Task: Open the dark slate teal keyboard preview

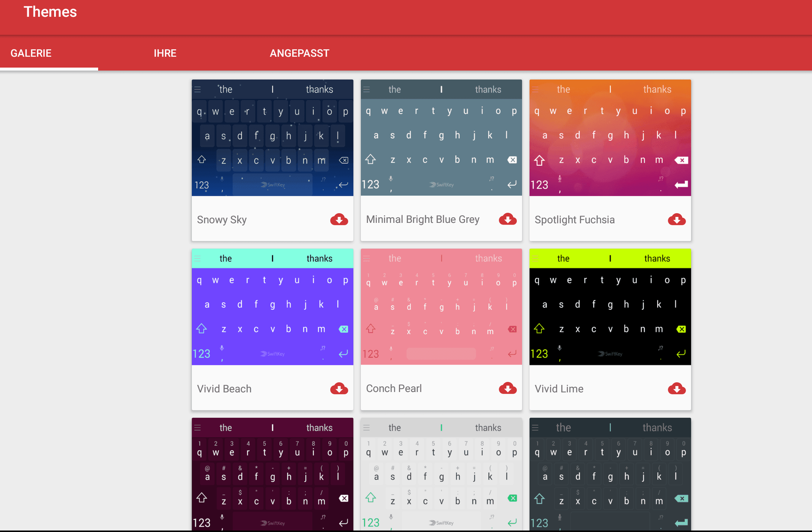Action: [x=610, y=474]
